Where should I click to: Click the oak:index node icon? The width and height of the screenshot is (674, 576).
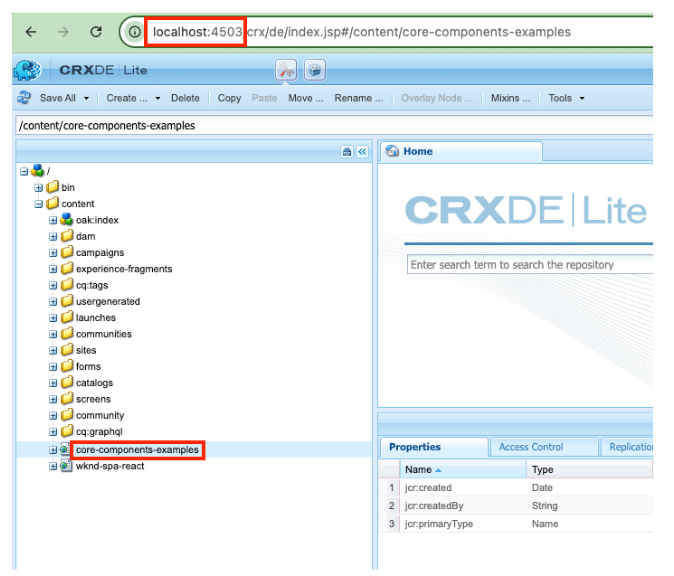click(67, 220)
